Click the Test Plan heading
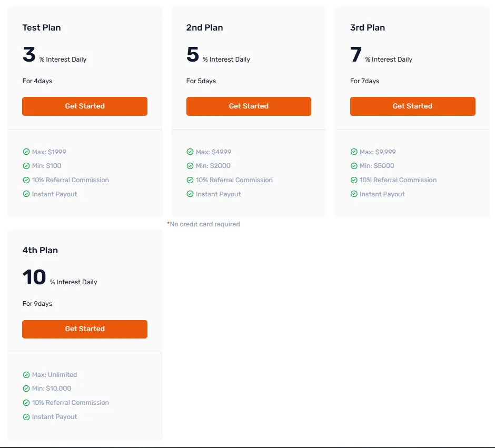The height and width of the screenshot is (448, 495). click(x=42, y=28)
